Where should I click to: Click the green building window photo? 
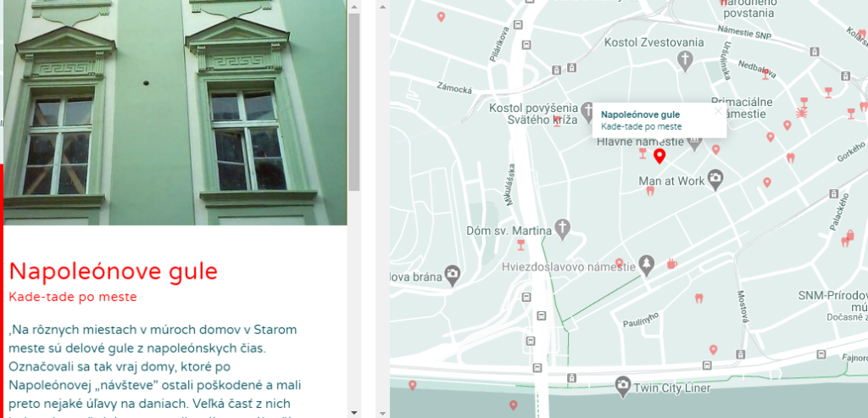175,110
